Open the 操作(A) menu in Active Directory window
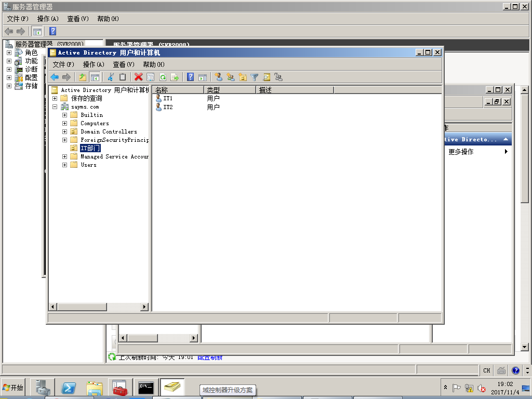 tap(94, 64)
